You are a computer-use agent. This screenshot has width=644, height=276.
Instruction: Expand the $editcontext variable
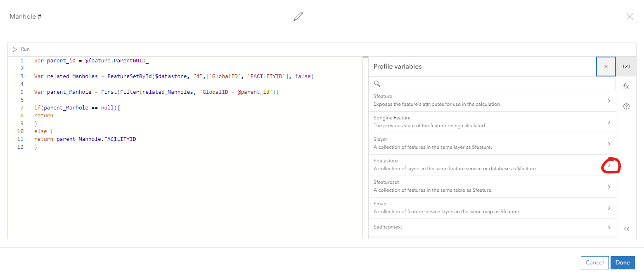pyautogui.click(x=609, y=227)
